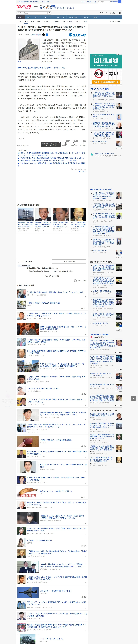138x644 pixels.
Task: Click the 購入履歴 link
Action: click(112, 13)
